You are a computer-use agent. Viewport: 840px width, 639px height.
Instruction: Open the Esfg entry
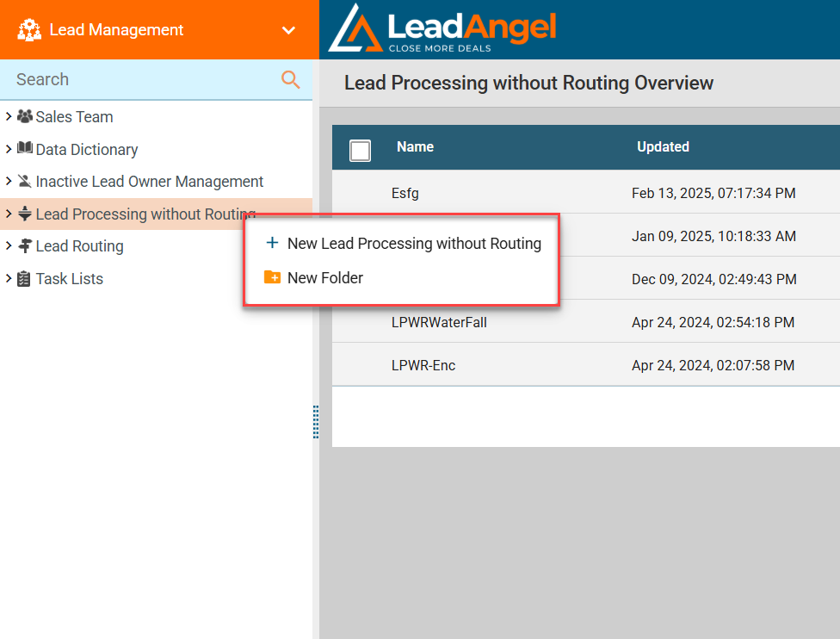tap(405, 193)
